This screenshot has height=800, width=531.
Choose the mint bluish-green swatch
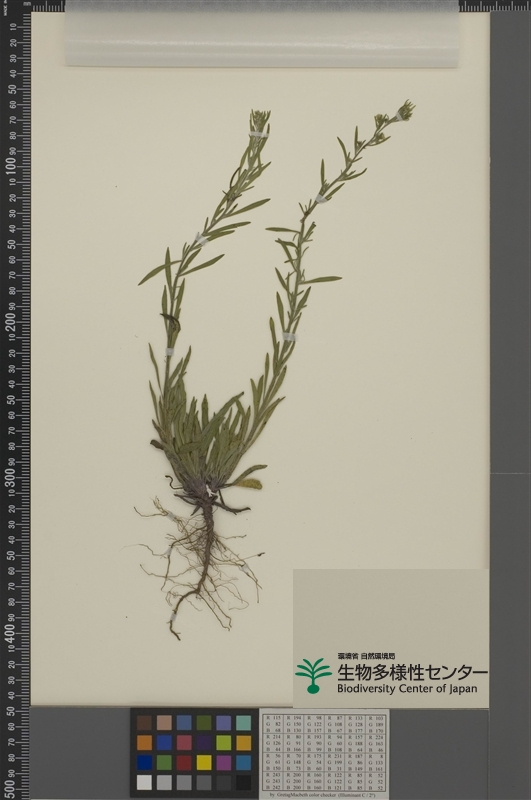(x=244, y=723)
